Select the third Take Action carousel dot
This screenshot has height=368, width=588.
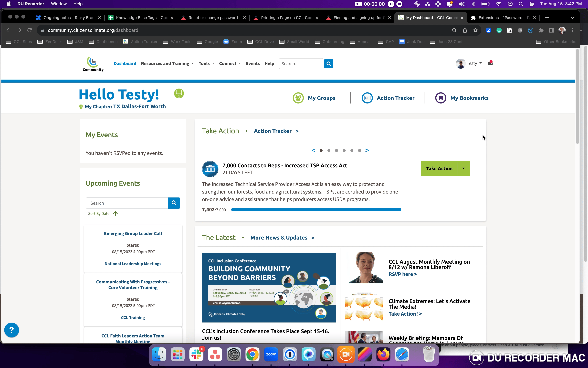point(336,150)
